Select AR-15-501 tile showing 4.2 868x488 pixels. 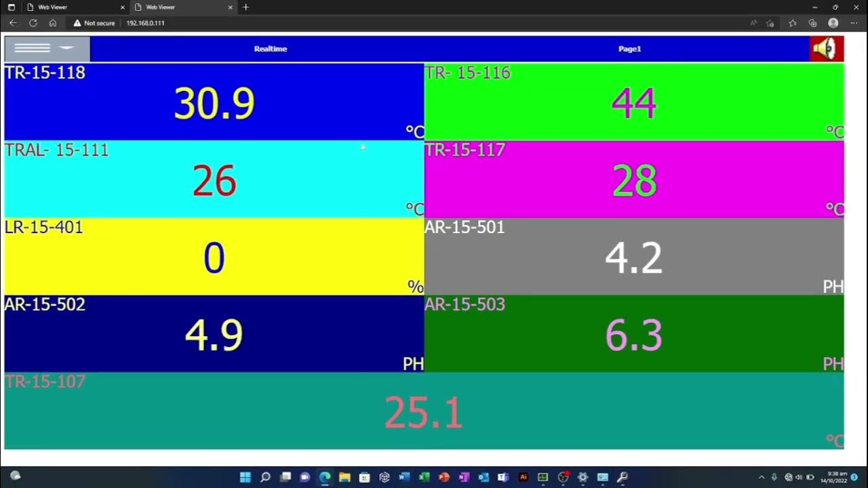click(x=634, y=256)
